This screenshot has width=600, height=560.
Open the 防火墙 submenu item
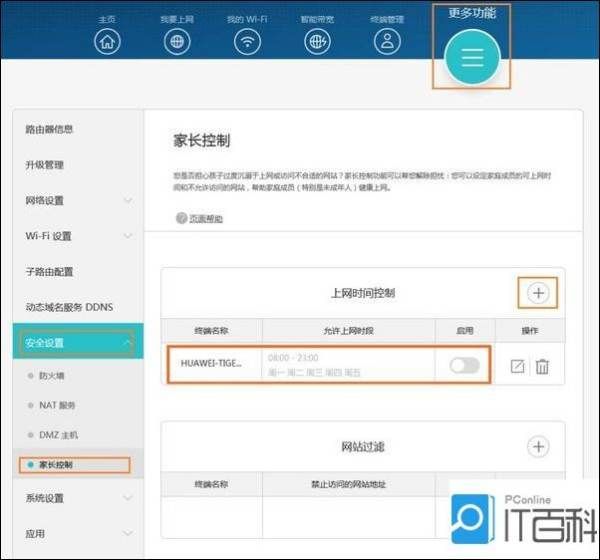pyautogui.click(x=52, y=376)
